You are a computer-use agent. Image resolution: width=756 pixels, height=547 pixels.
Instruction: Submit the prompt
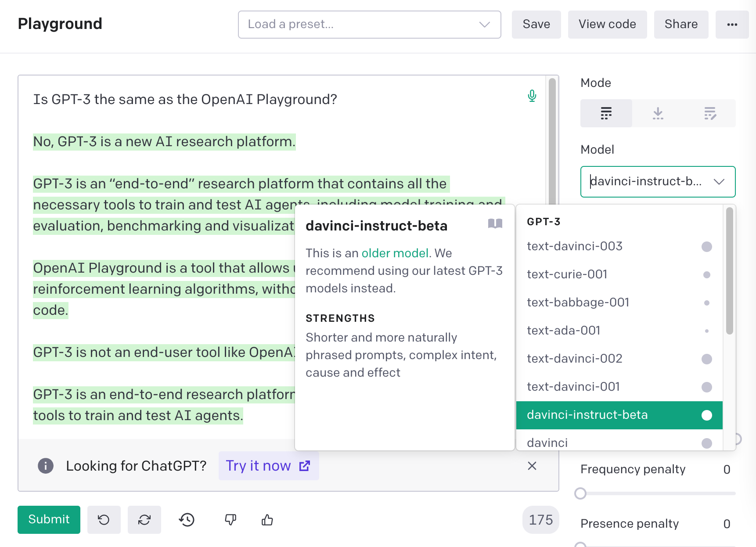(49, 520)
